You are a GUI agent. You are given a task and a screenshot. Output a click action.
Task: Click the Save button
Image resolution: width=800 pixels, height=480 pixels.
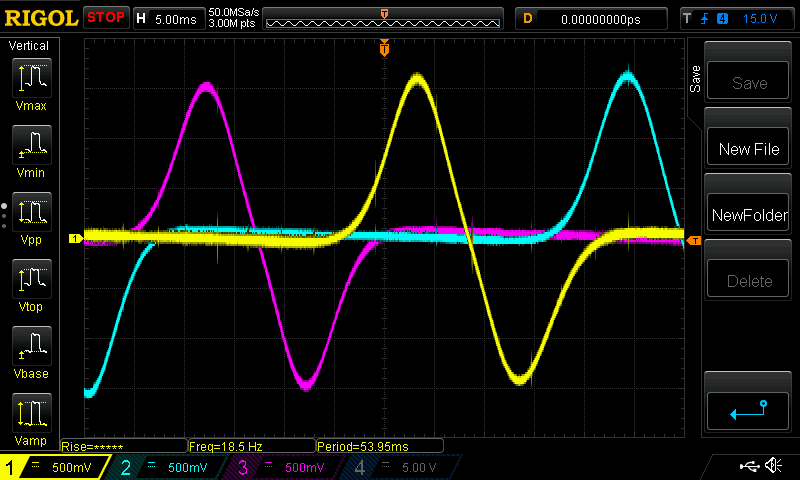(x=748, y=80)
